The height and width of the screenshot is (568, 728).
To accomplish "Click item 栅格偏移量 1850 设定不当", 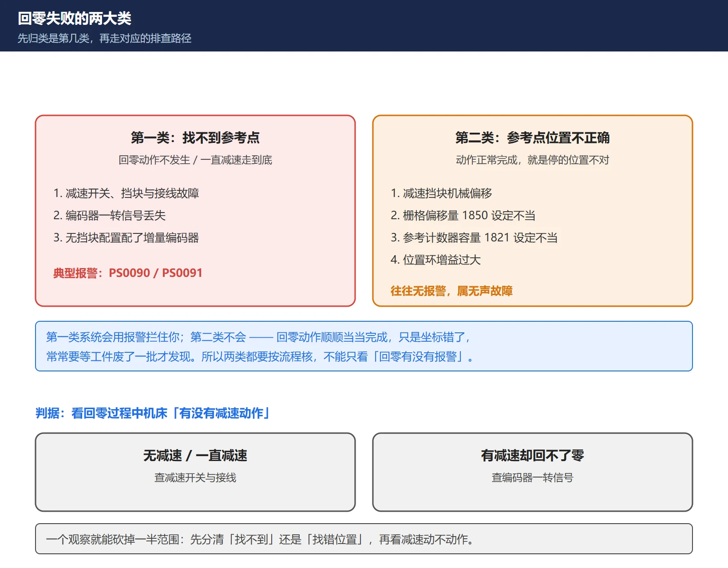I will click(463, 216).
